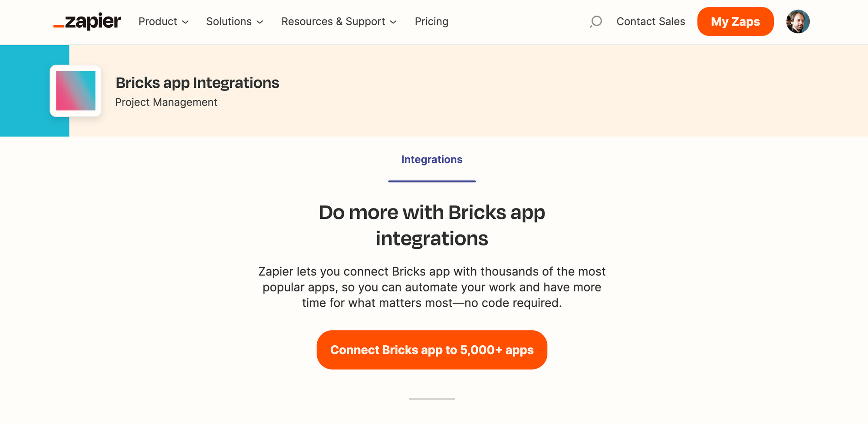Click the Zapier logo
The image size is (868, 423).
point(87,21)
